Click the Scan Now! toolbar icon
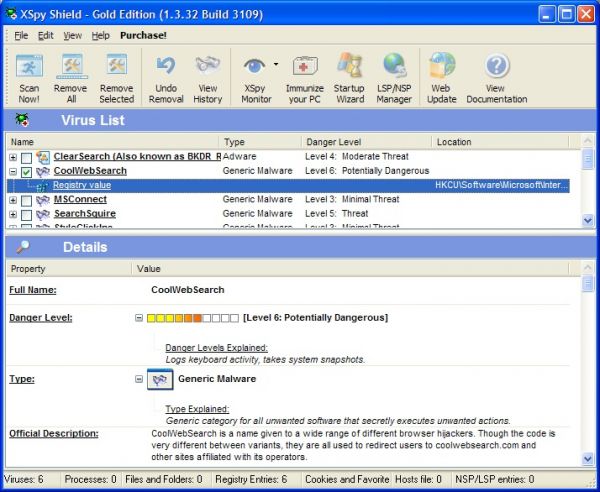This screenshot has width=600, height=492. coord(30,68)
